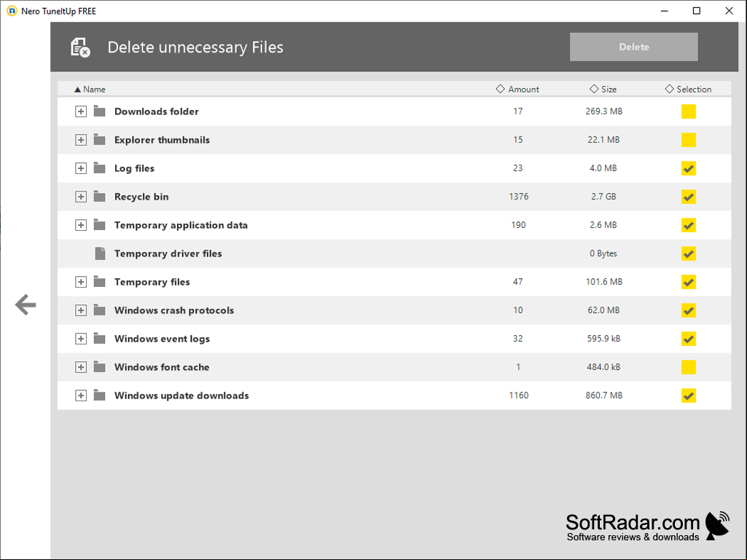Click the Windows update downloads folder icon
Screen dimensions: 747x560
point(100,395)
